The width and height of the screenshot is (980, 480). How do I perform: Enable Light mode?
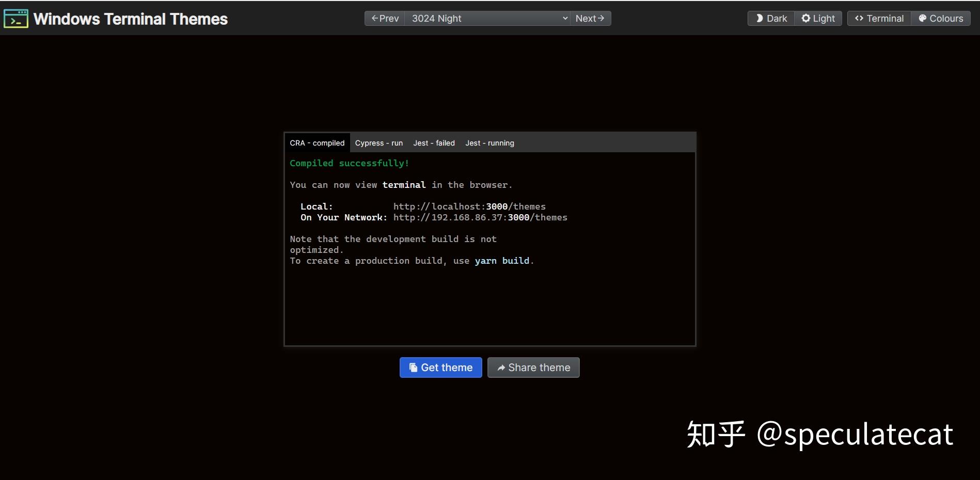click(818, 18)
